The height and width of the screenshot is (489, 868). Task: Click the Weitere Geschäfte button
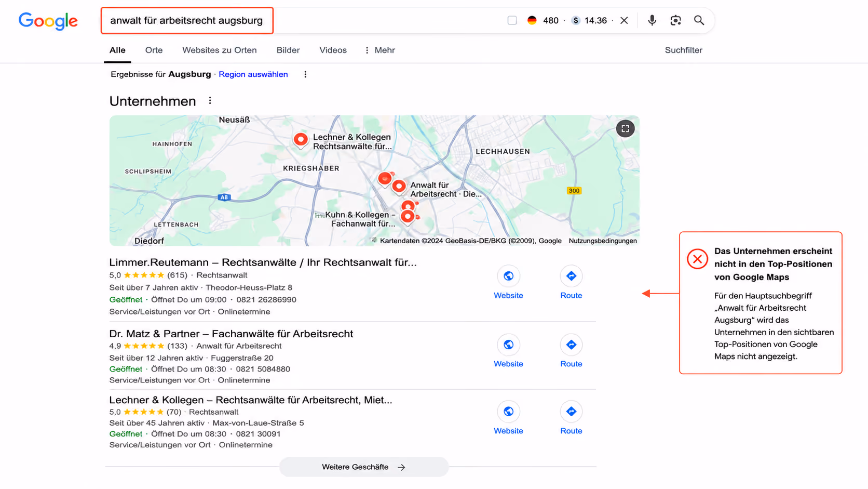point(364,467)
